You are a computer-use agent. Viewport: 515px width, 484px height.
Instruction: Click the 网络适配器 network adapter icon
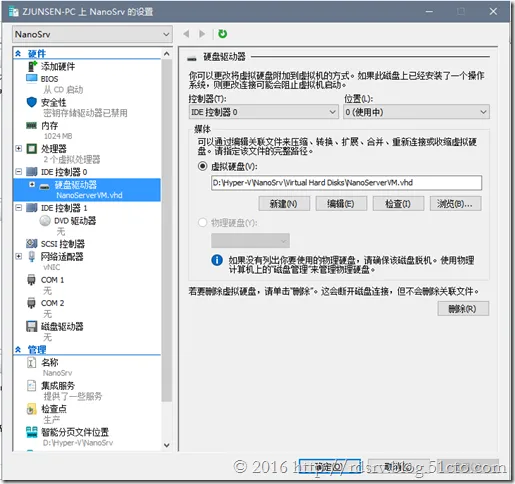tap(32, 257)
